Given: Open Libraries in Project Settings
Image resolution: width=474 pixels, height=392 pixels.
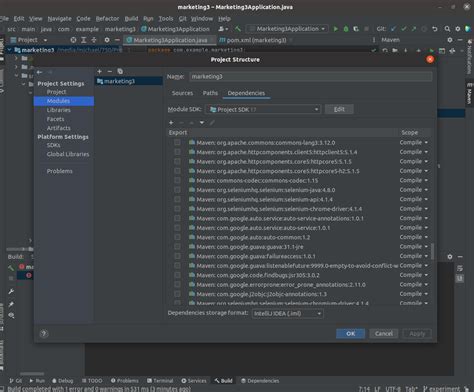Looking at the screenshot, I should [59, 110].
